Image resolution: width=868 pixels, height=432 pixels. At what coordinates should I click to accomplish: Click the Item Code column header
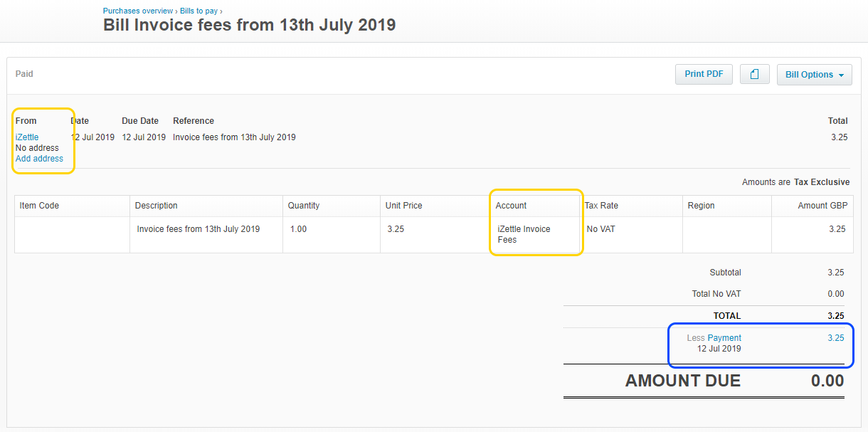pyautogui.click(x=39, y=206)
